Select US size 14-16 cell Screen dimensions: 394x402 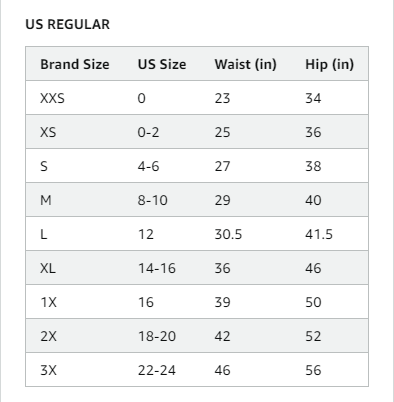click(157, 268)
